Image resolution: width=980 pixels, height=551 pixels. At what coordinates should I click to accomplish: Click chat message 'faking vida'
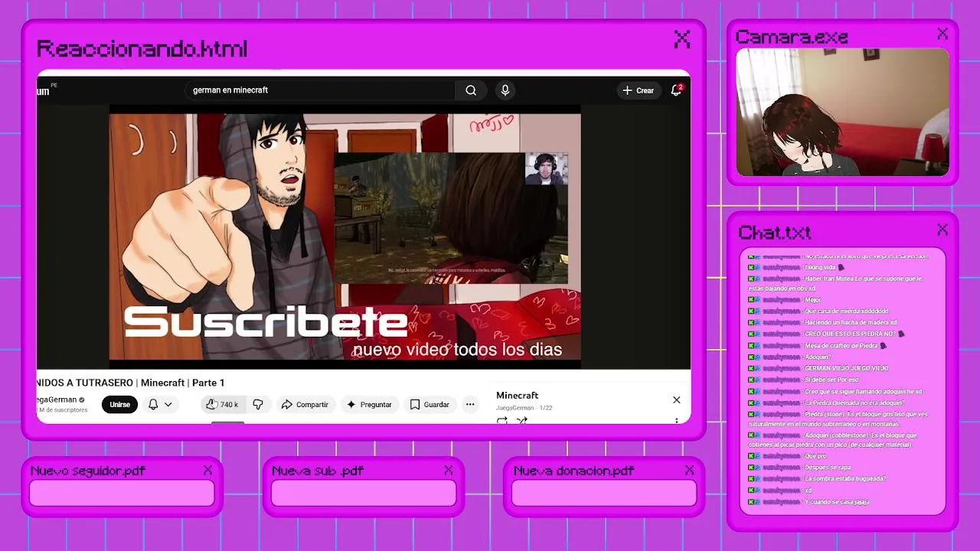point(821,268)
